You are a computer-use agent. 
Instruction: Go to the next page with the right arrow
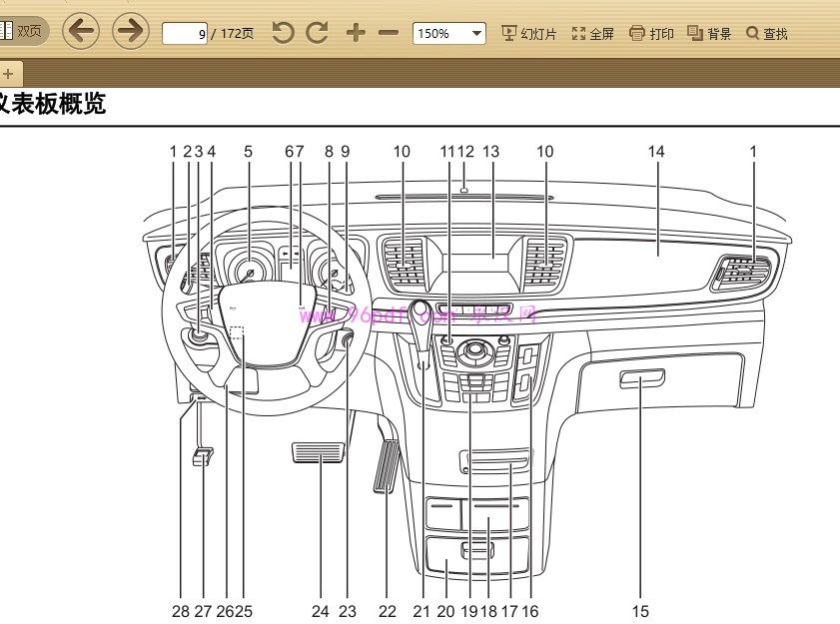(130, 32)
